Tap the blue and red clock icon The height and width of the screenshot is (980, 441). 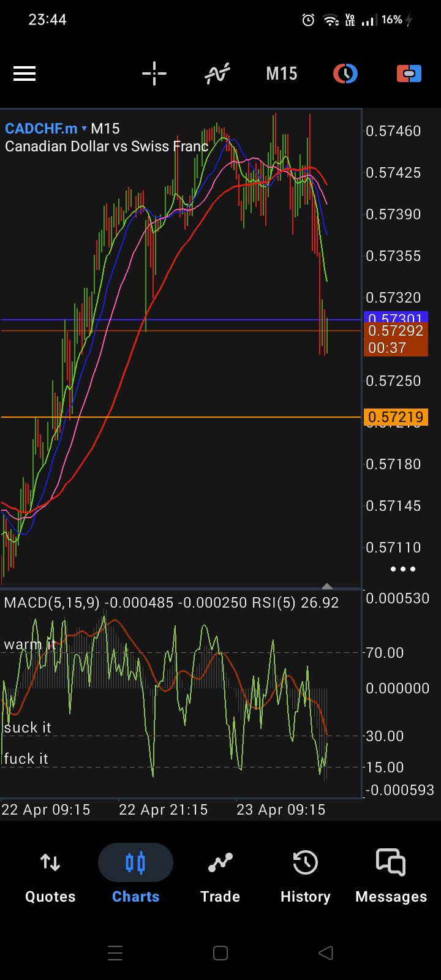[345, 74]
